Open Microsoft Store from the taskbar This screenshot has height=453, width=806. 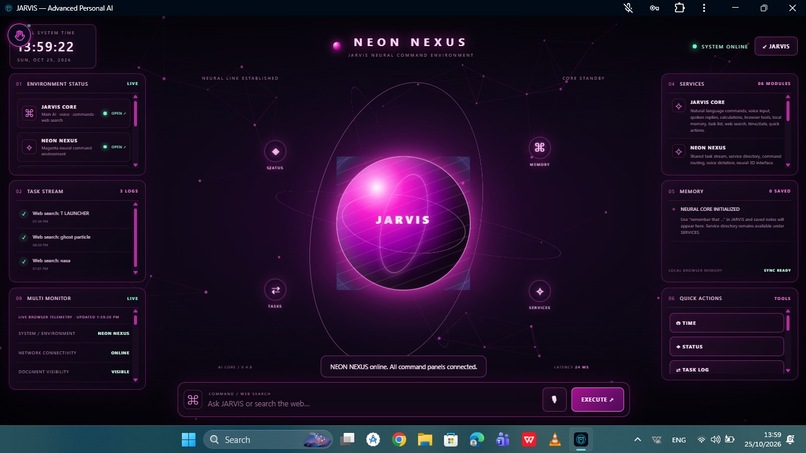tap(451, 440)
